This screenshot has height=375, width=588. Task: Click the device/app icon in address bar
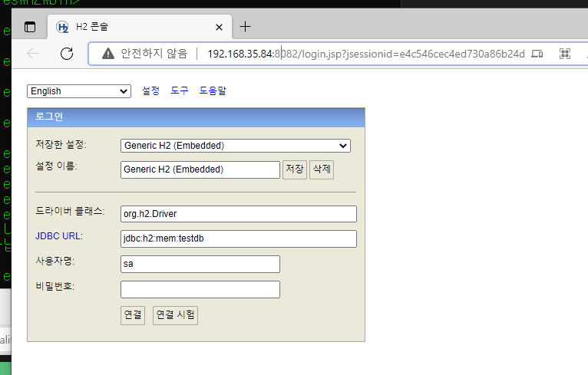click(537, 54)
